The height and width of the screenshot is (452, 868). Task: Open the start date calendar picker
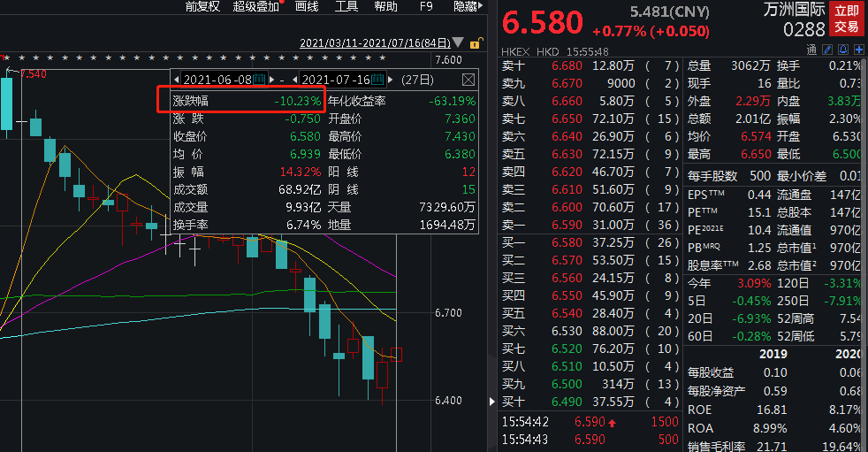click(x=260, y=80)
